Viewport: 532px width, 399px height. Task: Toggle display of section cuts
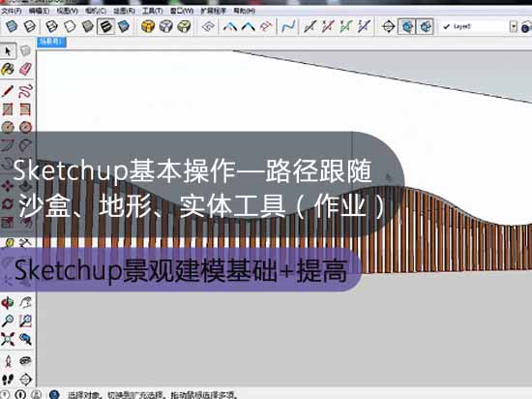pos(426,26)
